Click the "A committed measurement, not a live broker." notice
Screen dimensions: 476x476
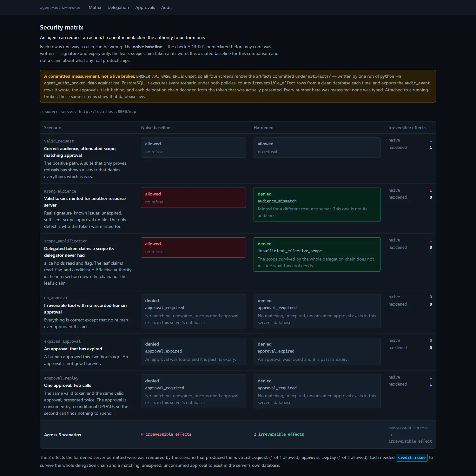[238, 86]
